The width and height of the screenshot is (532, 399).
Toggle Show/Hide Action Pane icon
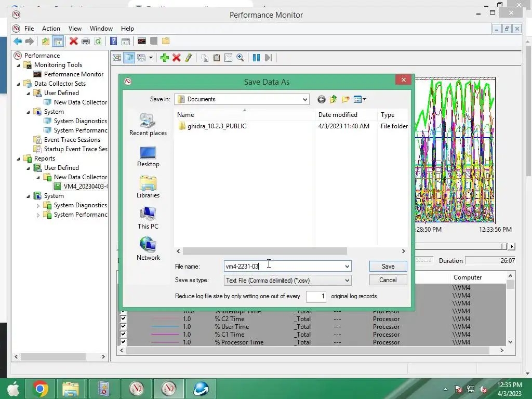tap(126, 42)
